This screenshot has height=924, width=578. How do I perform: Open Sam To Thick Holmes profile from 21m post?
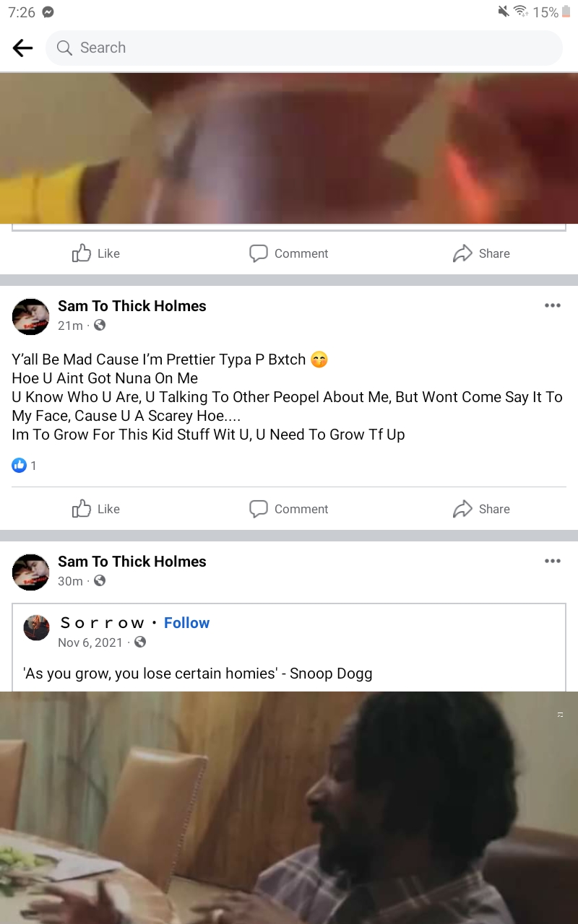tap(132, 306)
